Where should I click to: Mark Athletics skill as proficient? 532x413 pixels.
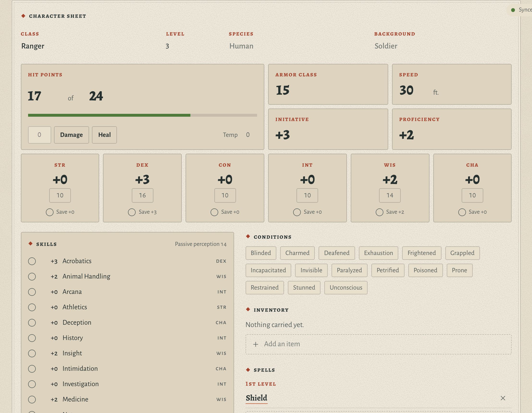point(32,307)
